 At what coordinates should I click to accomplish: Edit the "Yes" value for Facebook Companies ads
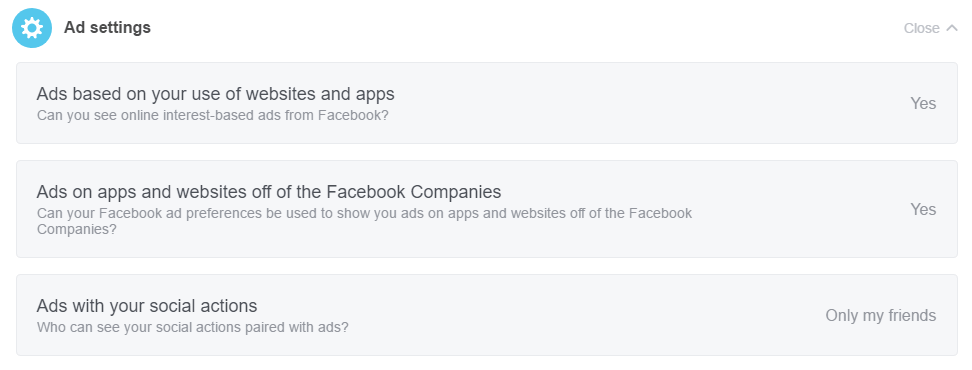pyautogui.click(x=923, y=209)
